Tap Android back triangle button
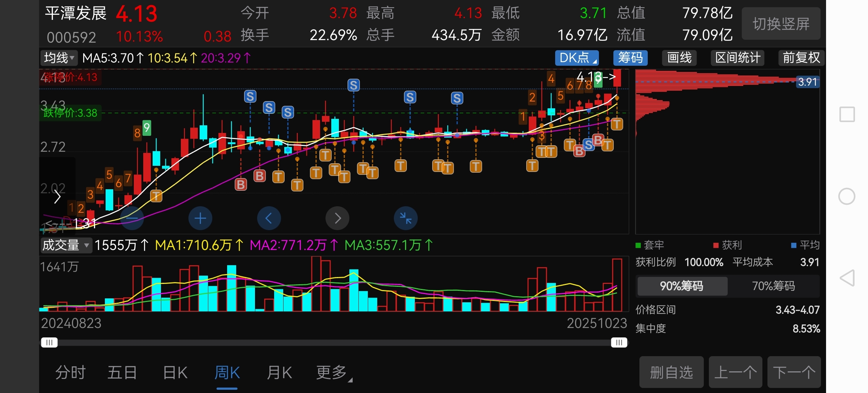This screenshot has height=393, width=868. 847,278
